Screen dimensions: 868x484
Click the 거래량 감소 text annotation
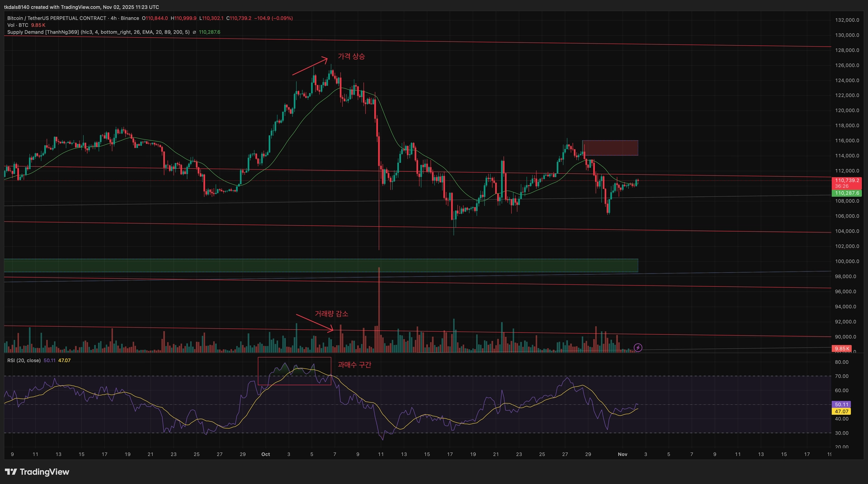click(331, 313)
